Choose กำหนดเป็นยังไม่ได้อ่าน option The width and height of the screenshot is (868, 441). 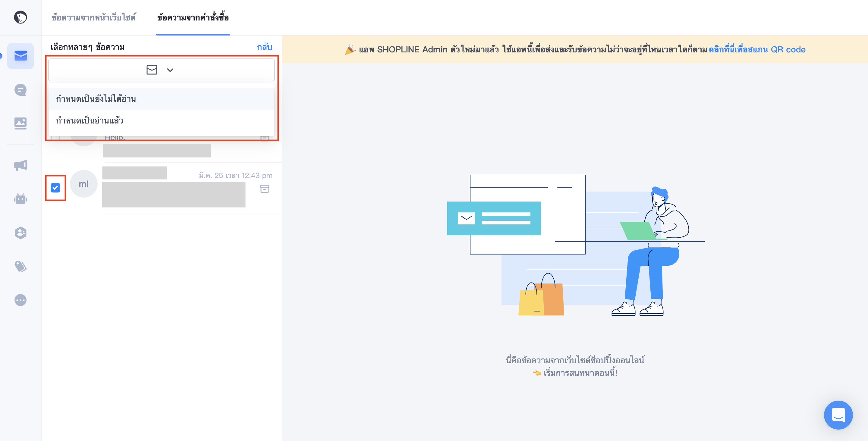point(162,99)
